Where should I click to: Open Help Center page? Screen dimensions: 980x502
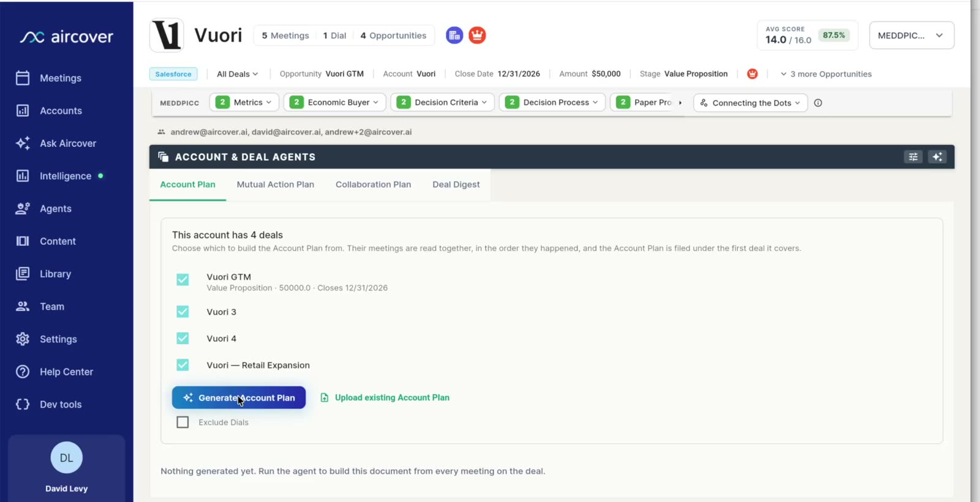click(x=66, y=372)
